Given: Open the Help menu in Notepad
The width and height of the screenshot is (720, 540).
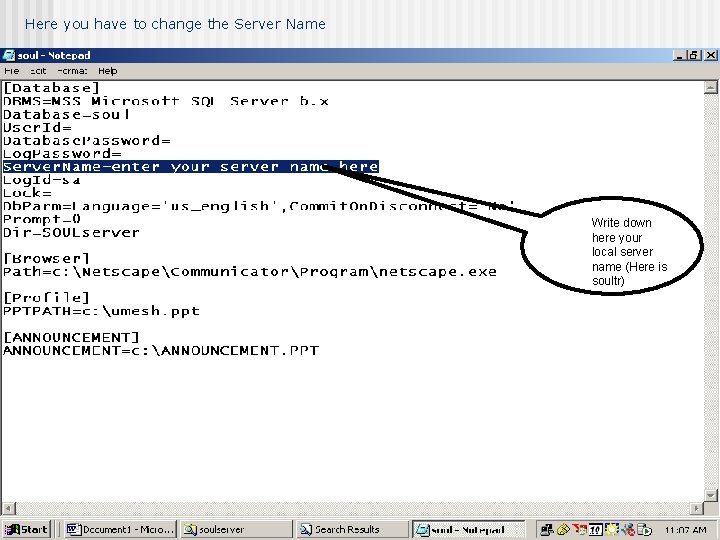Looking at the screenshot, I should (x=107, y=71).
